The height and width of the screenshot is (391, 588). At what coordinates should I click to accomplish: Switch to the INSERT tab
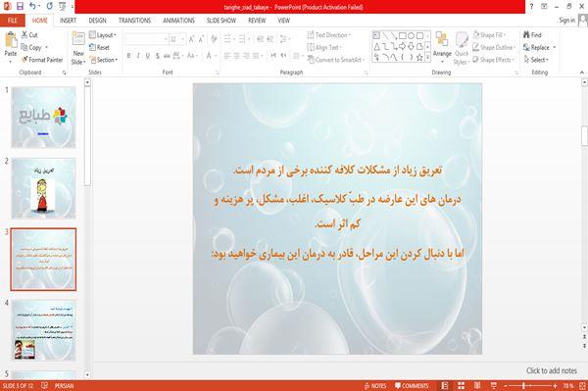[68, 21]
